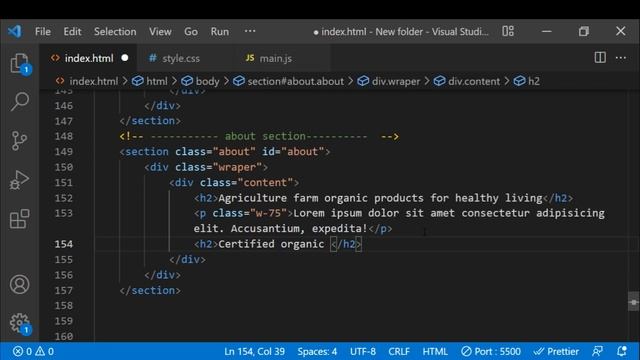Image resolution: width=640 pixels, height=360 pixels.
Task: Open the View menu
Action: click(160, 31)
